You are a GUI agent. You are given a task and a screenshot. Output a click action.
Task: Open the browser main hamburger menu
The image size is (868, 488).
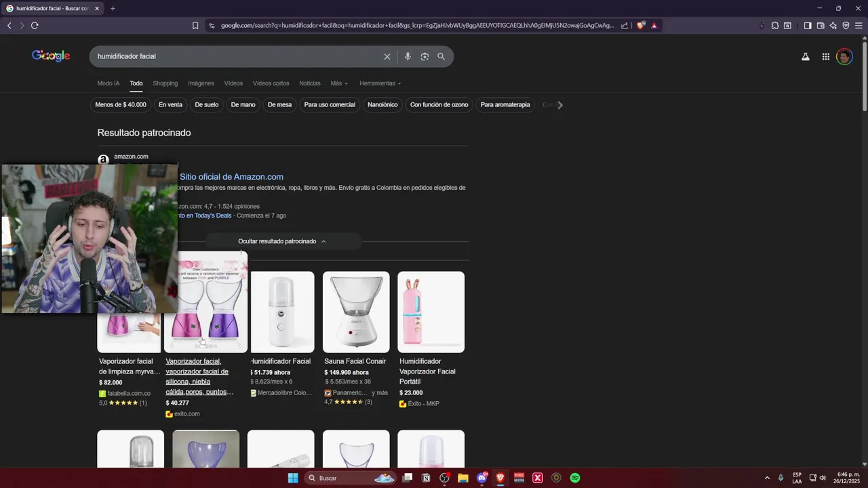(859, 26)
